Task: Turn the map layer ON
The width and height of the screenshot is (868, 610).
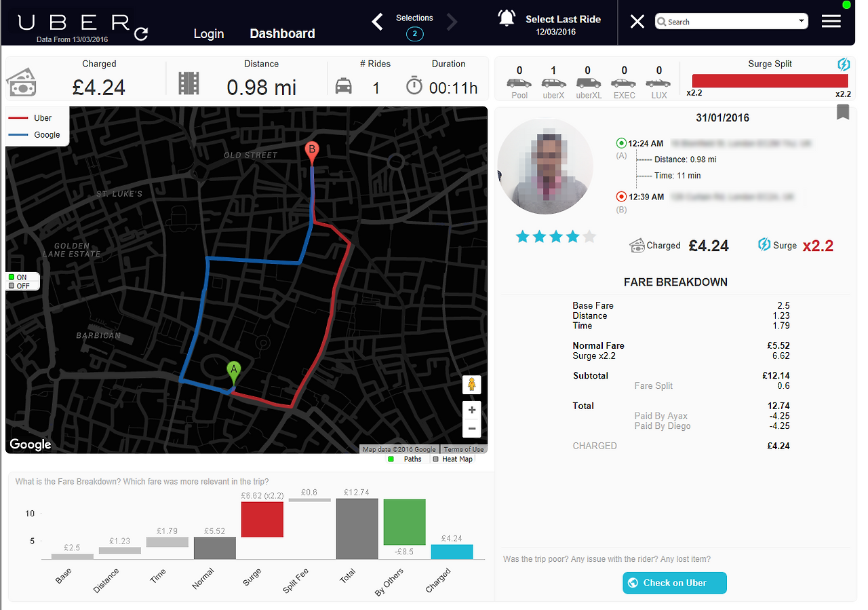Action: click(18, 278)
